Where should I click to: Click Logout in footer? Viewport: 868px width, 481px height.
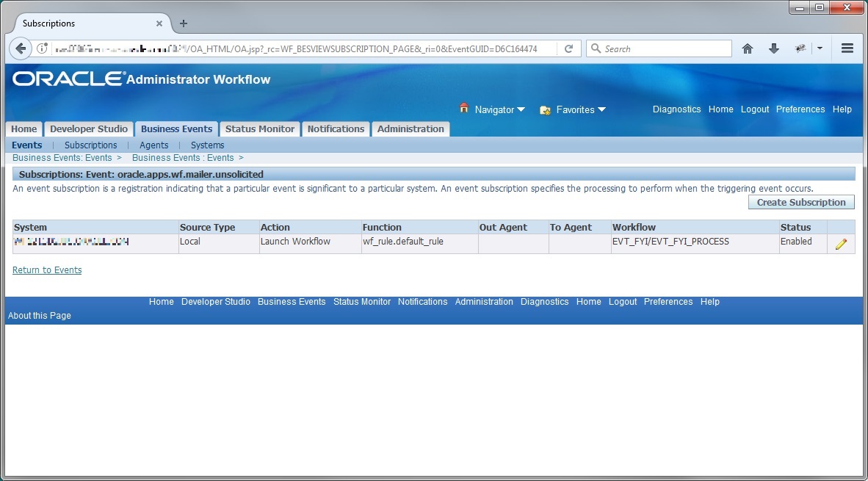623,302
